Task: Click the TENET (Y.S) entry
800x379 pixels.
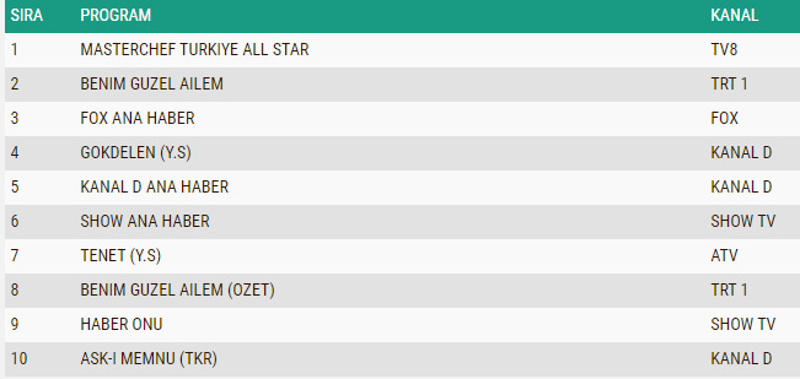Action: 120,256
